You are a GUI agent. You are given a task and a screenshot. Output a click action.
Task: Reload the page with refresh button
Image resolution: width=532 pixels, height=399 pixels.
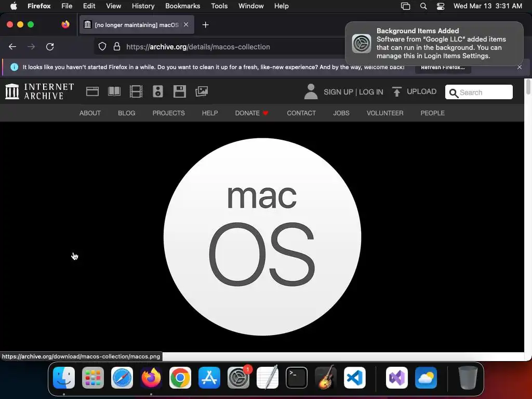pos(50,47)
